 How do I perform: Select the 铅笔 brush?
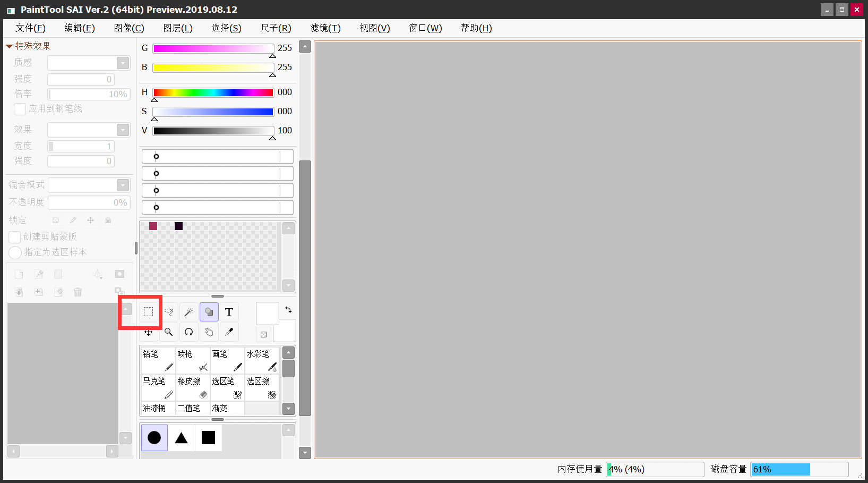[x=158, y=360]
